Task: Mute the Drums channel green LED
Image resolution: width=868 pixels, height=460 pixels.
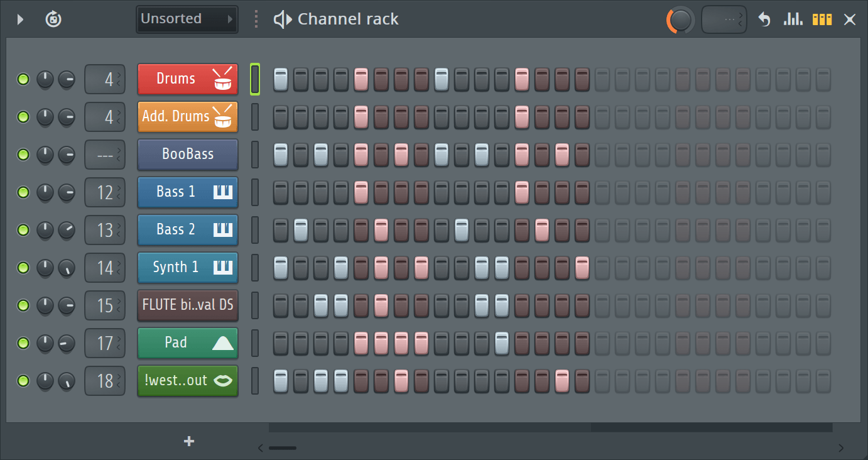Action: point(23,80)
